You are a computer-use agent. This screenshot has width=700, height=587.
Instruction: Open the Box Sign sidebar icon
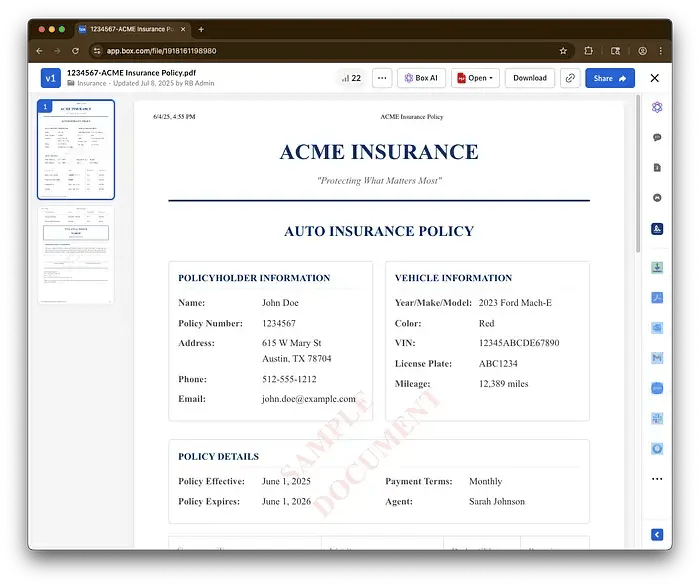point(657,229)
